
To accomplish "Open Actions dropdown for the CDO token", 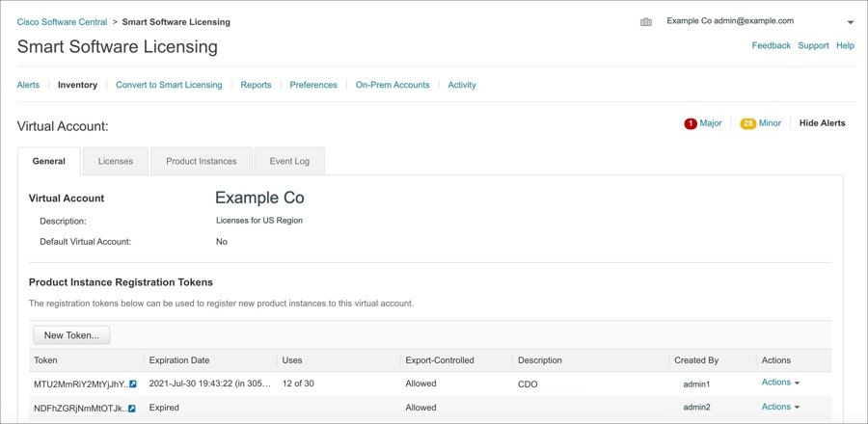I will 780,383.
